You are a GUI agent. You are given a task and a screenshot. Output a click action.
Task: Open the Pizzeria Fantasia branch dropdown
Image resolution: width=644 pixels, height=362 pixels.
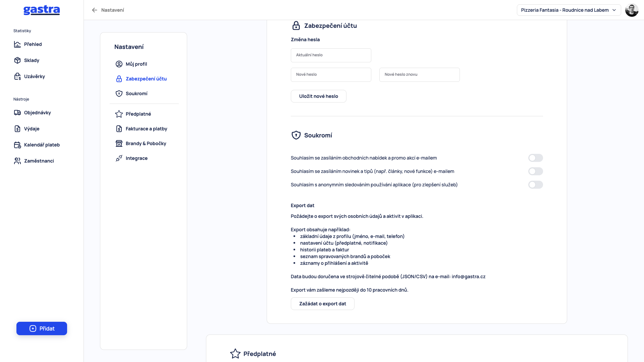569,10
